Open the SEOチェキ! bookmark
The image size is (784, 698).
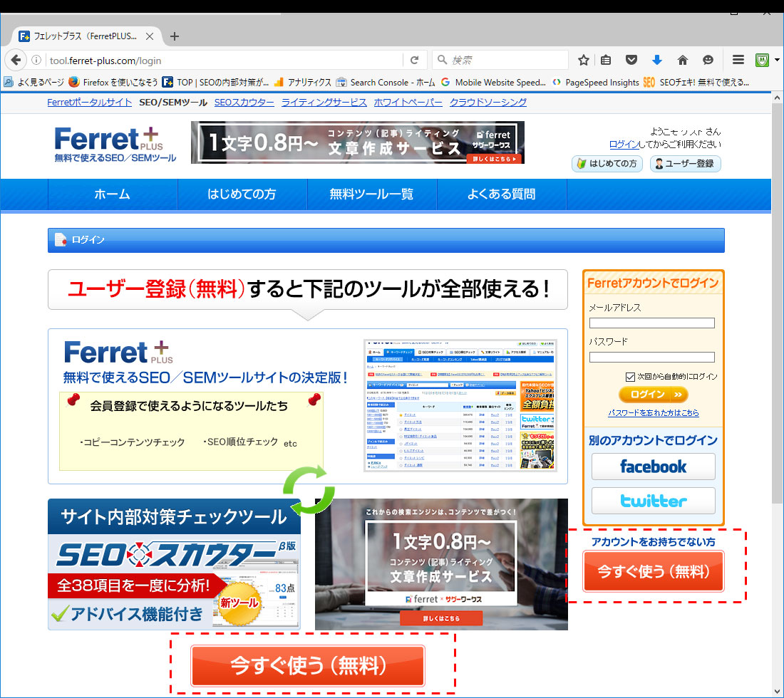click(696, 83)
